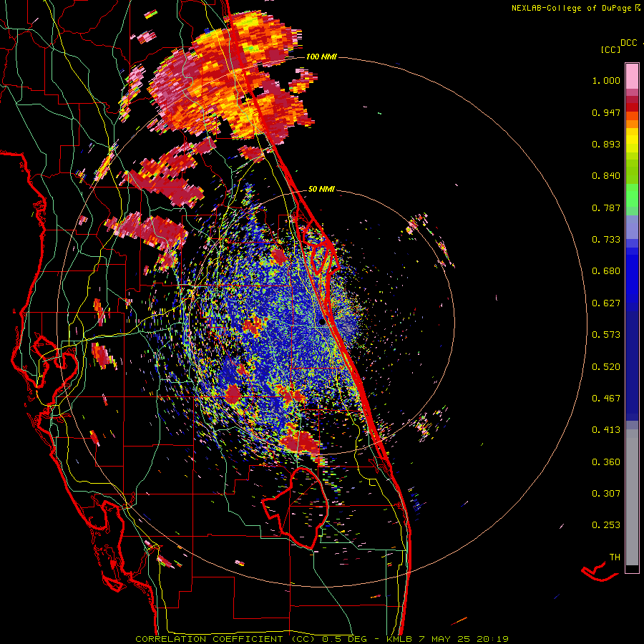Click the 20:19 time stamp

(x=492, y=639)
